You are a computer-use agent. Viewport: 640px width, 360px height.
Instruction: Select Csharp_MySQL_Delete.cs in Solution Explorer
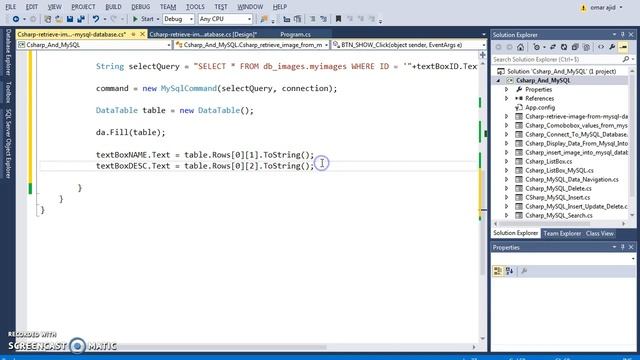click(558, 188)
